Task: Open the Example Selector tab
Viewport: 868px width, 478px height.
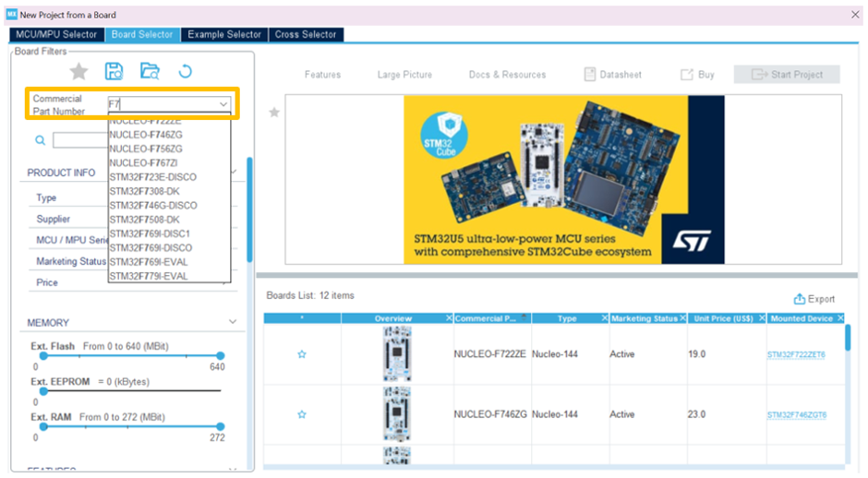Action: coord(224,34)
